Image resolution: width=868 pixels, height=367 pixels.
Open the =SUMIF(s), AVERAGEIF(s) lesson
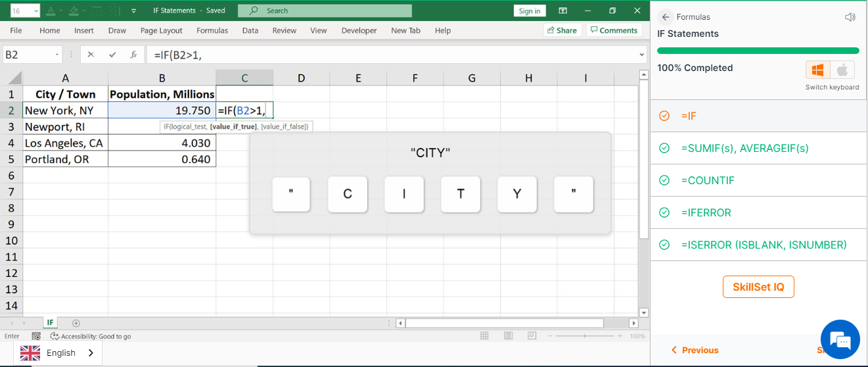tap(759, 148)
